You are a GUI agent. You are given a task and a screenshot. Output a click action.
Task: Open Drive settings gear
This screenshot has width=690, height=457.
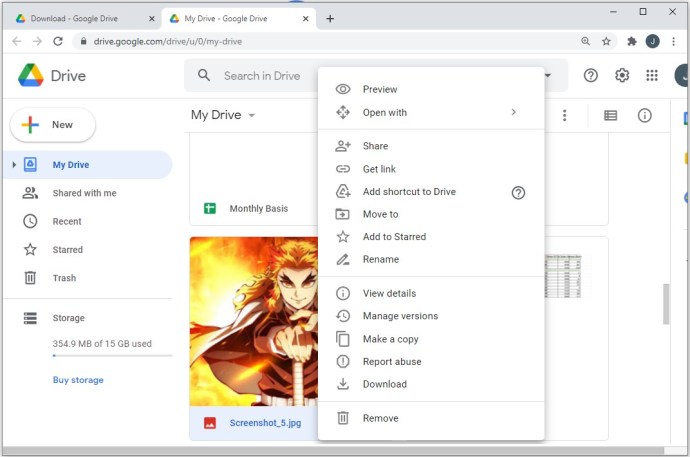[622, 76]
